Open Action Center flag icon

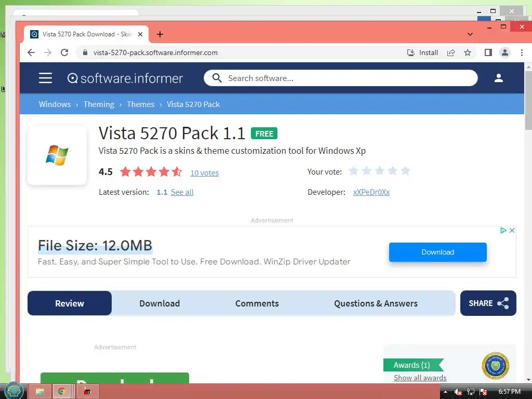484,392
